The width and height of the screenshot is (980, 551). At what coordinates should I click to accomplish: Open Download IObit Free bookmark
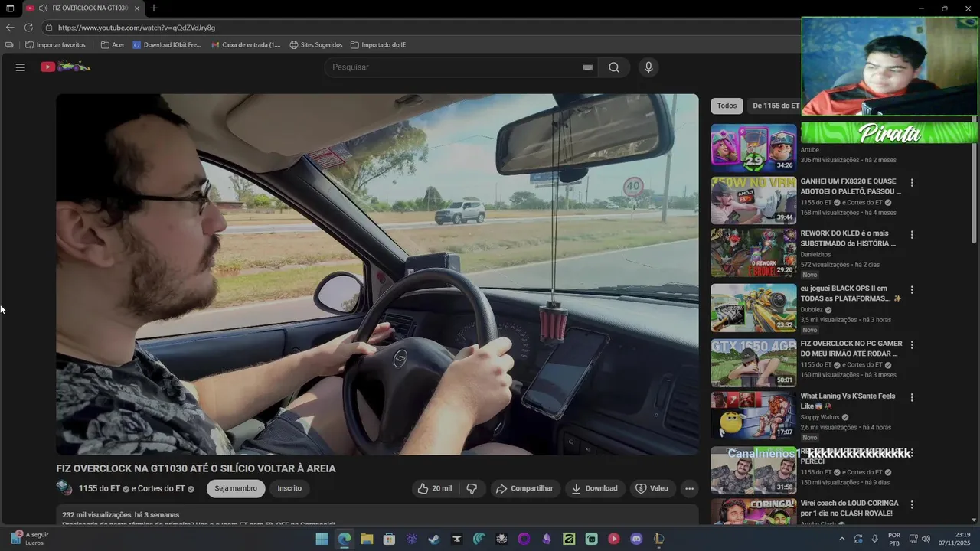(x=167, y=45)
